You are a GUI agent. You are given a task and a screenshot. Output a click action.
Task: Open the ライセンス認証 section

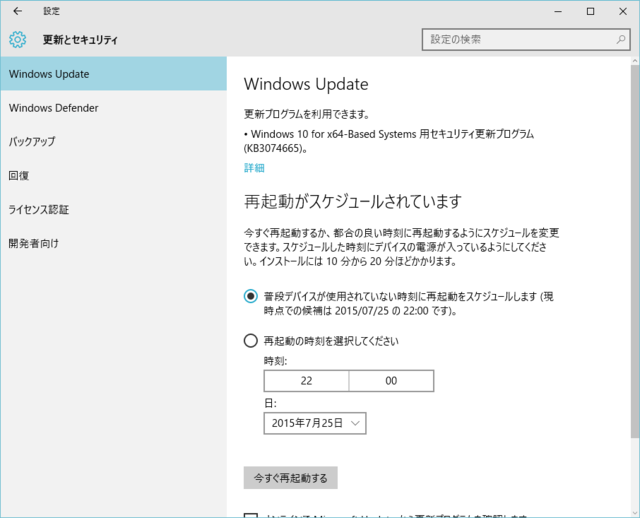pos(113,209)
